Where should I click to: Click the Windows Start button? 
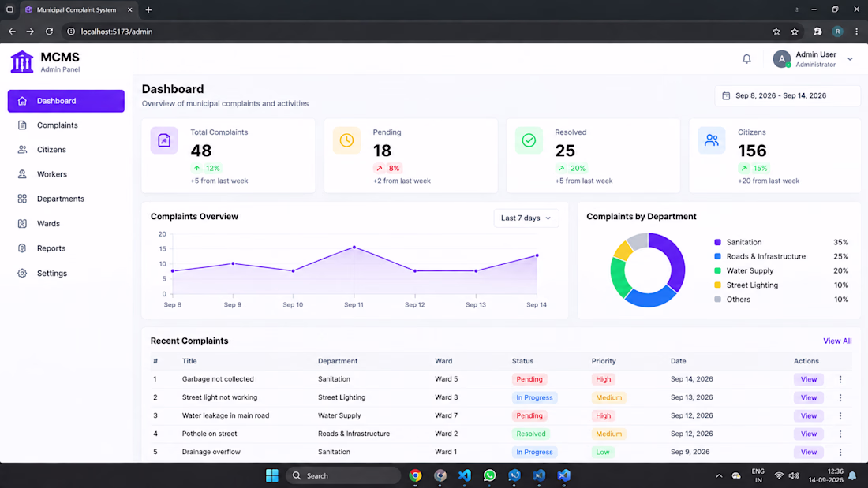[x=271, y=475]
